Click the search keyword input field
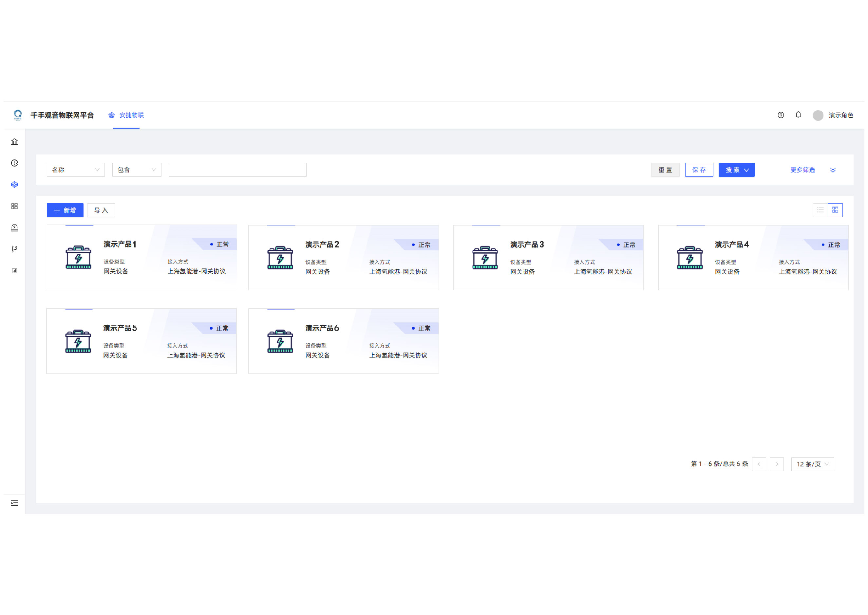868x615 pixels. pos(237,170)
